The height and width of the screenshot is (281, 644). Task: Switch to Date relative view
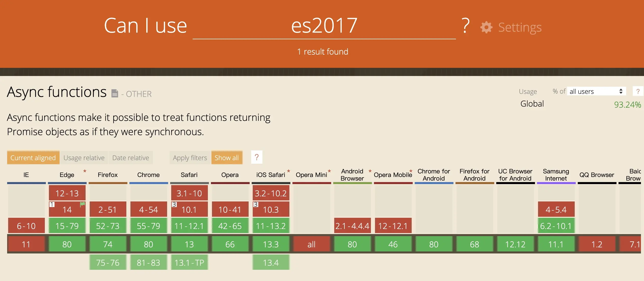(x=130, y=158)
